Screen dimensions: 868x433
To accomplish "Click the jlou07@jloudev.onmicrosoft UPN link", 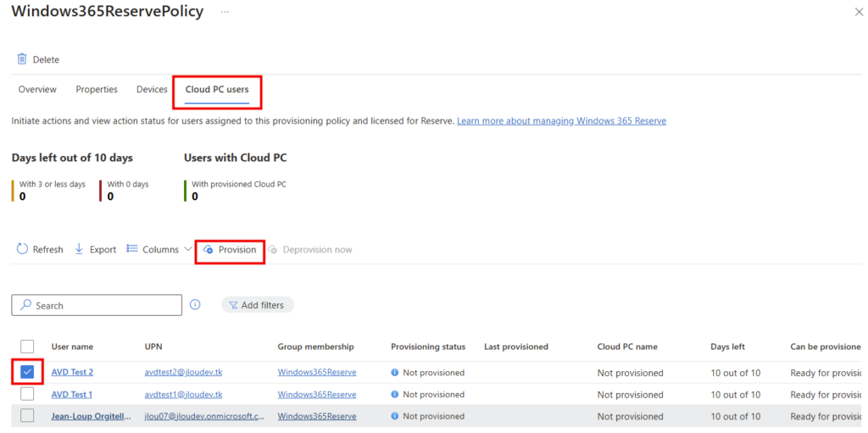I will pos(205,416).
